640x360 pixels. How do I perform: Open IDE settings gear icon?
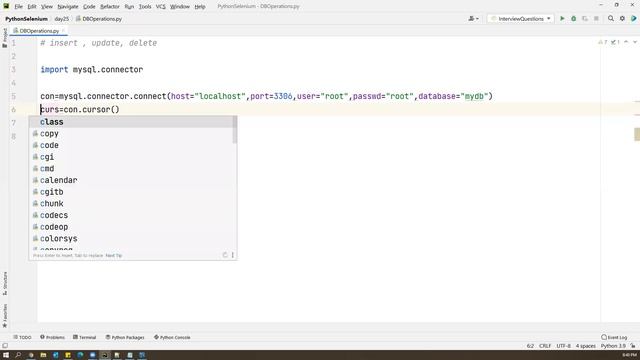coord(622,18)
